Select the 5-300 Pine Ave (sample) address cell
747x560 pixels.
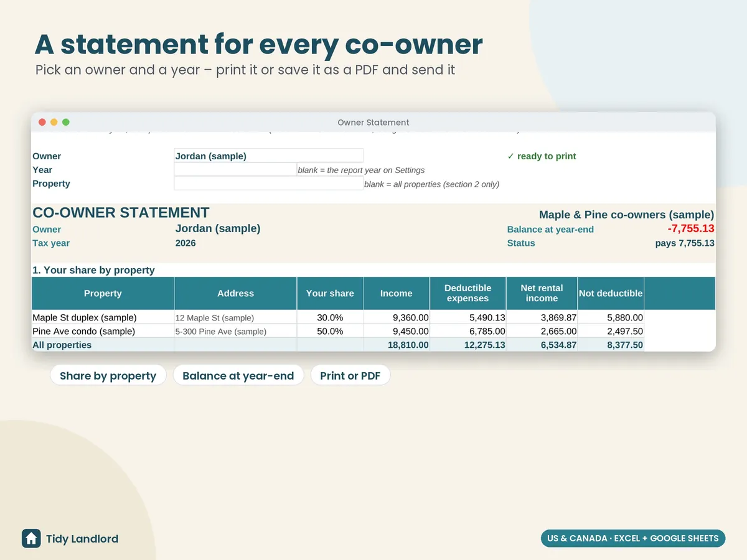click(x=235, y=331)
